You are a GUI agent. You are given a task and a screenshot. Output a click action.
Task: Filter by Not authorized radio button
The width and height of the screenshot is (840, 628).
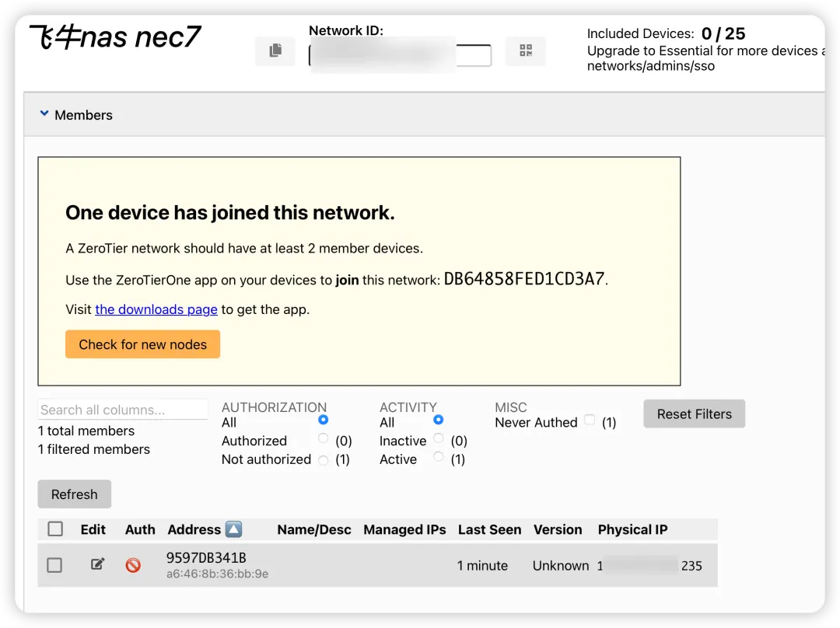pos(323,460)
